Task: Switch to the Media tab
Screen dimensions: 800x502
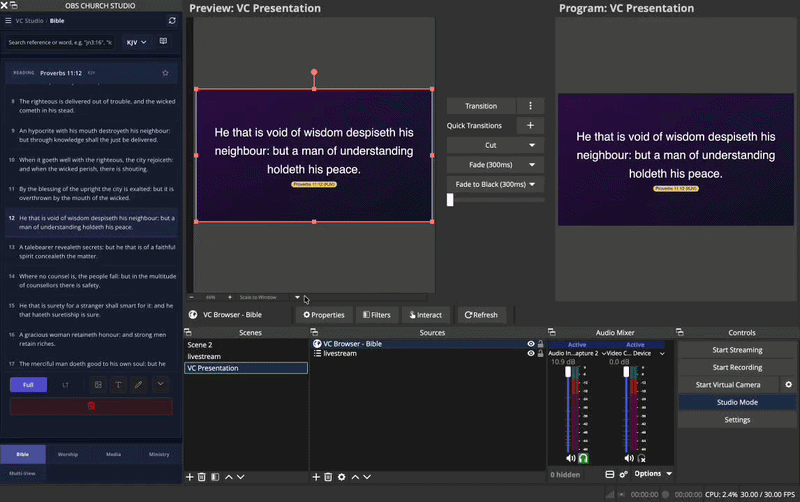Action: pos(113,454)
